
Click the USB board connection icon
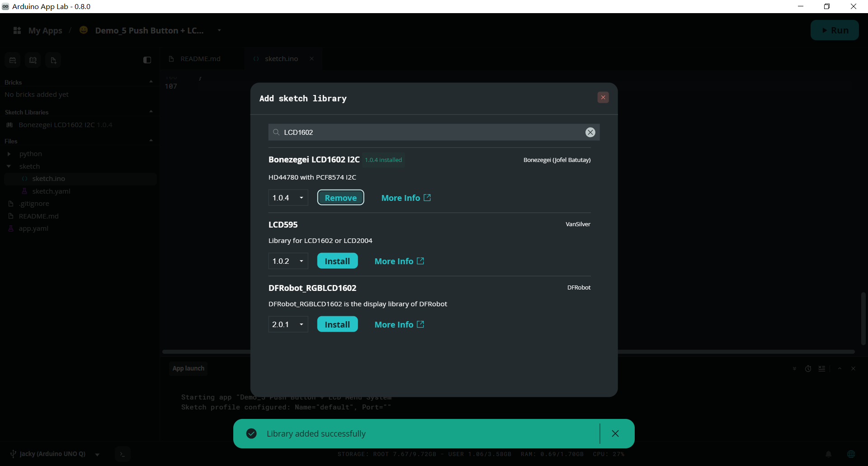point(14,454)
